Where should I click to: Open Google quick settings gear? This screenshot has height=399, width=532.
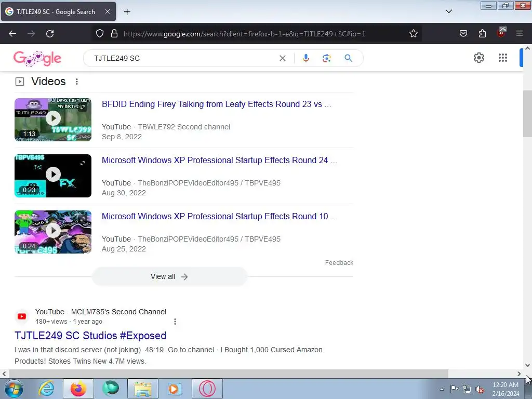click(478, 58)
